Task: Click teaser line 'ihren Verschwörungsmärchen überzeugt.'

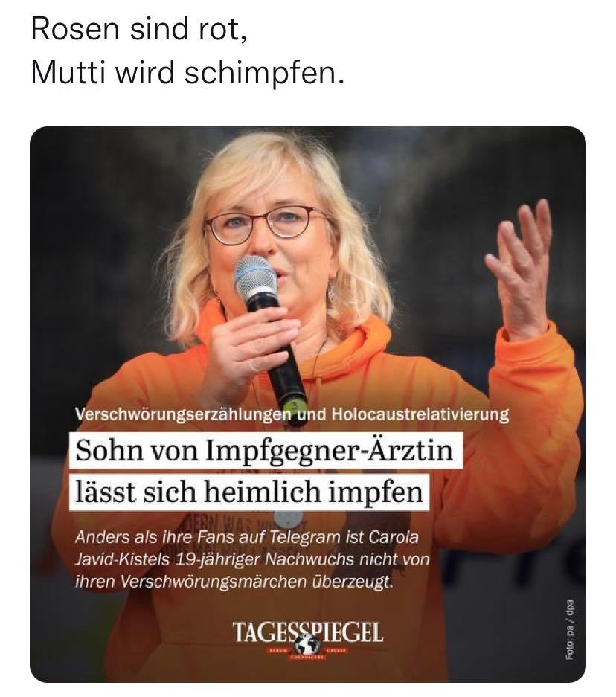Action: click(234, 582)
